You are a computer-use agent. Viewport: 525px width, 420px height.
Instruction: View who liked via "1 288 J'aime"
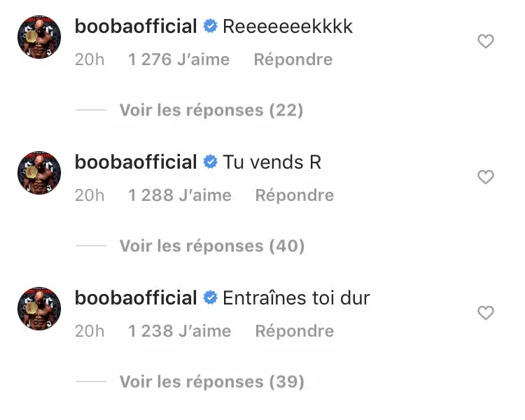179,195
